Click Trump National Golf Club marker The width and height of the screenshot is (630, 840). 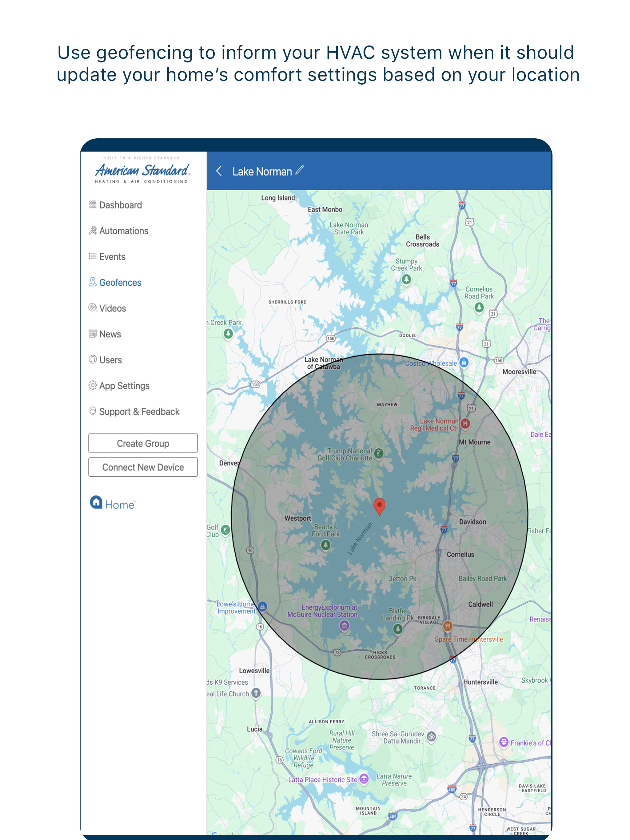[378, 453]
